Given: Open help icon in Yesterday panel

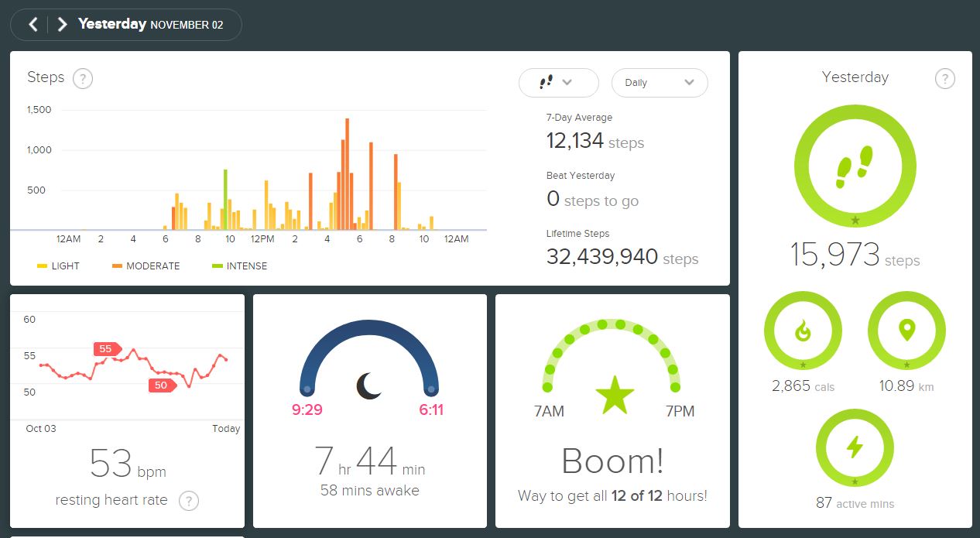Looking at the screenshot, I should pyautogui.click(x=945, y=78).
